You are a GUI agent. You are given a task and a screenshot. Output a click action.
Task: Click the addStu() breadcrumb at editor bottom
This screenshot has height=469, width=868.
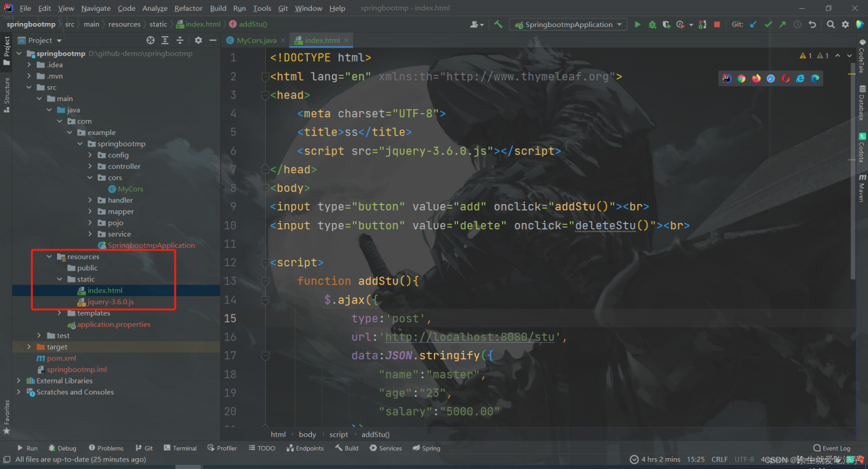coord(375,434)
